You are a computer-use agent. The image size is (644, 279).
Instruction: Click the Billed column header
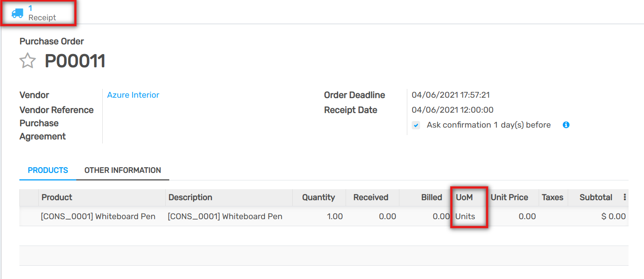point(432,198)
